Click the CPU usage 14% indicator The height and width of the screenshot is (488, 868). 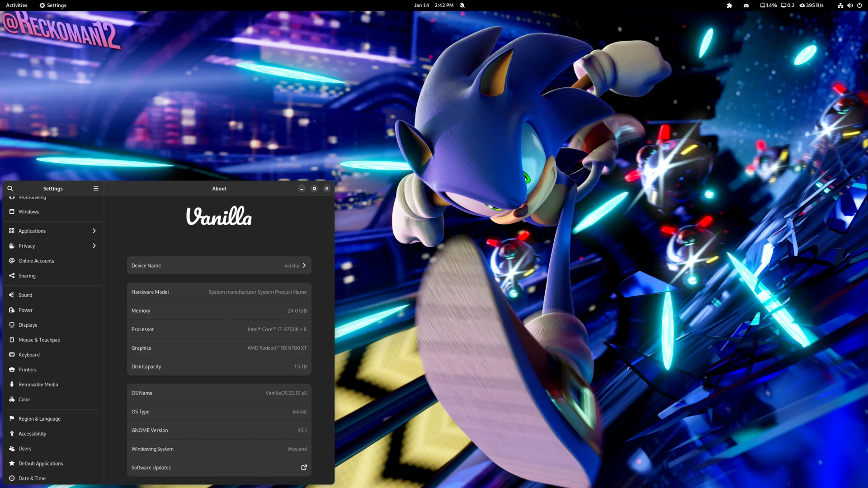click(768, 5)
